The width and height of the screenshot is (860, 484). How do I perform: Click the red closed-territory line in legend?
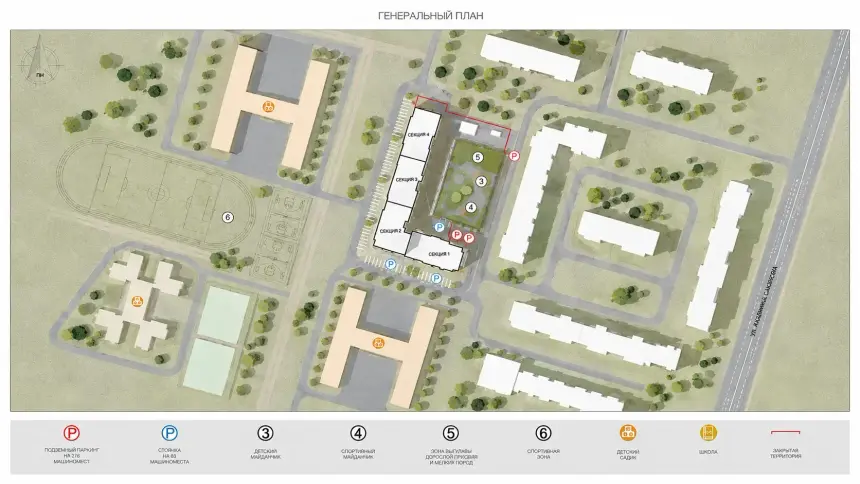click(786, 433)
